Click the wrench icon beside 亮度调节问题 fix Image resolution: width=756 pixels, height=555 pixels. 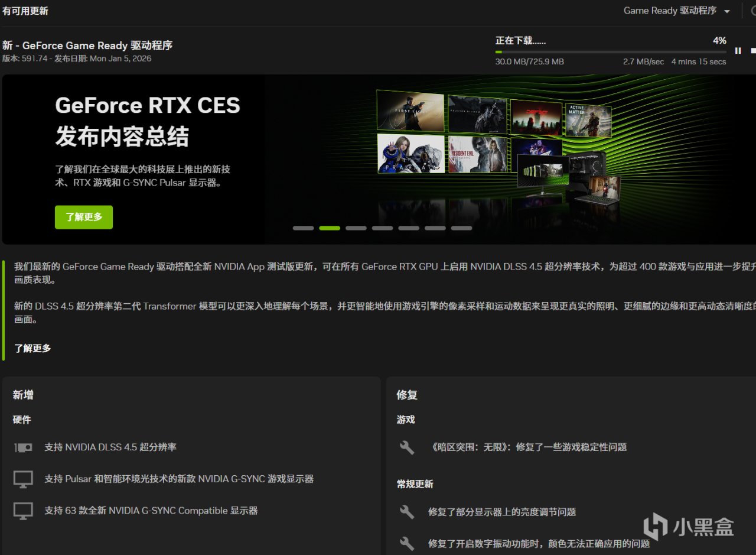pyautogui.click(x=407, y=512)
